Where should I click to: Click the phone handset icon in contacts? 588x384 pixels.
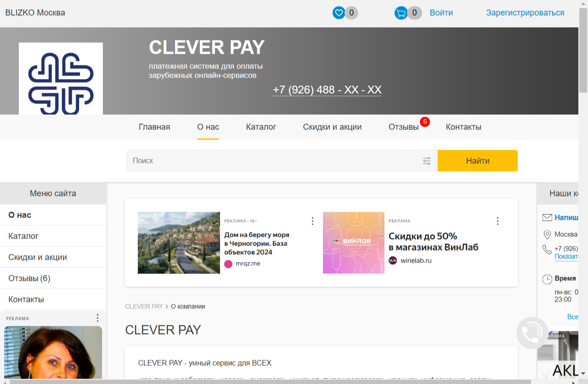[547, 249]
